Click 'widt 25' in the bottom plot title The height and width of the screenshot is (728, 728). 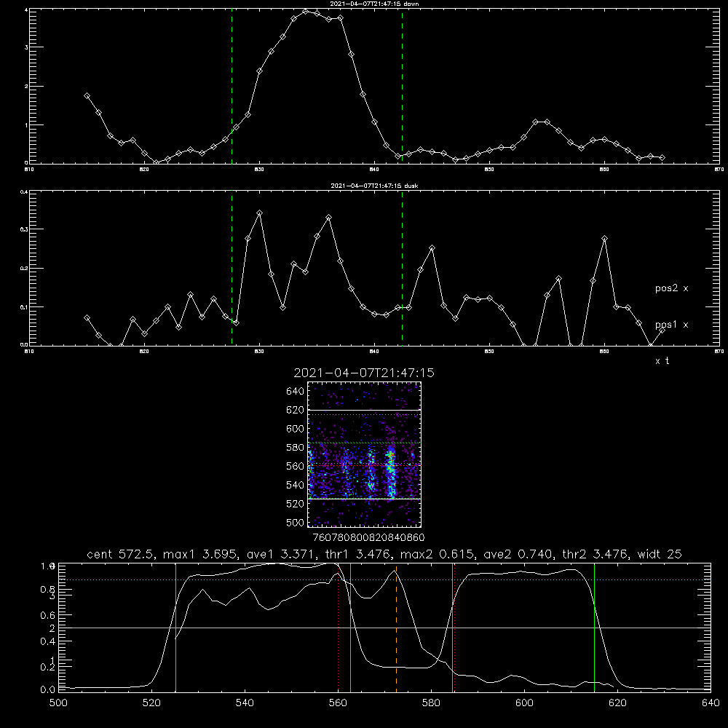(660, 554)
